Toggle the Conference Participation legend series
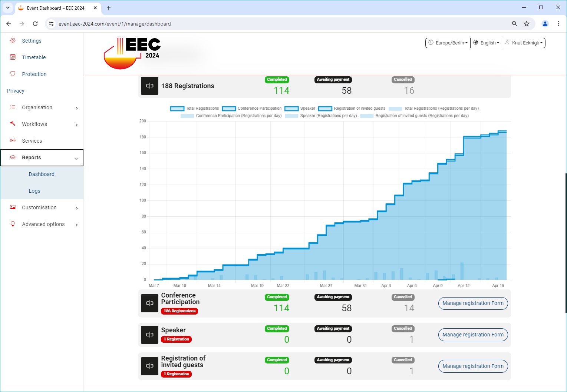This screenshot has height=392, width=567. (252, 109)
